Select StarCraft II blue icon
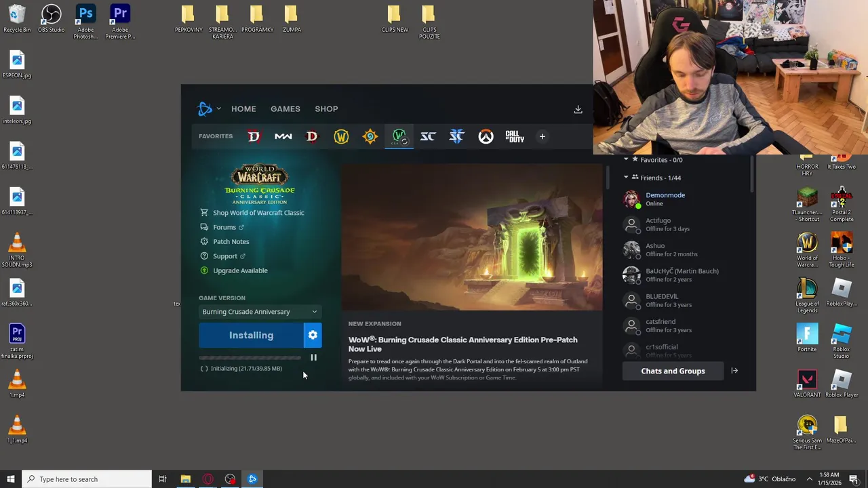Viewport: 868px width, 488px height. coord(456,136)
